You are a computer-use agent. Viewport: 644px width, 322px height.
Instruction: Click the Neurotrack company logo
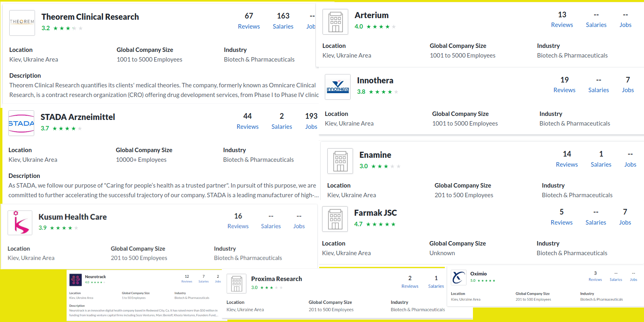pos(76,280)
